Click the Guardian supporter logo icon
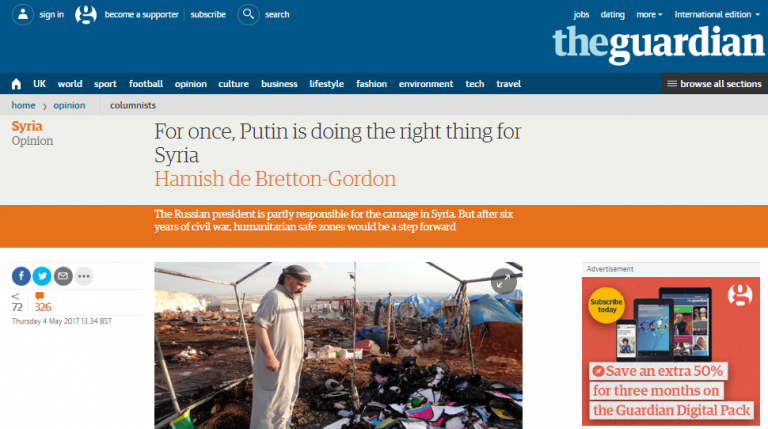Viewport: 768px width, 429px height. (x=86, y=14)
